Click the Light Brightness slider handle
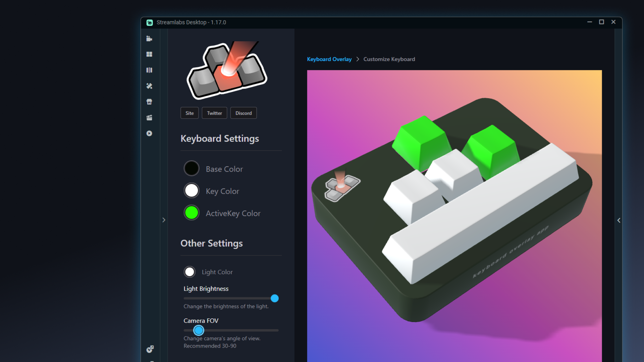Screen dimensions: 644x362 (x=274, y=298)
